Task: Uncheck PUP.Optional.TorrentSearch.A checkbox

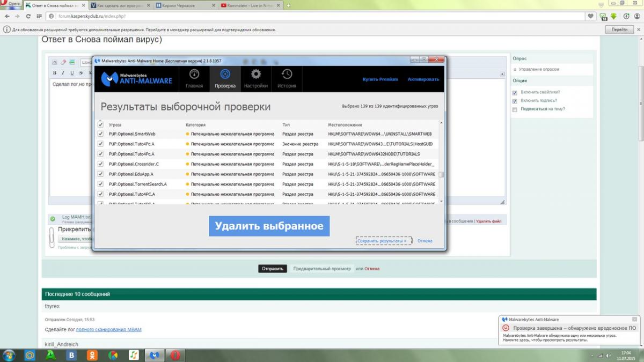Action: pyautogui.click(x=100, y=184)
